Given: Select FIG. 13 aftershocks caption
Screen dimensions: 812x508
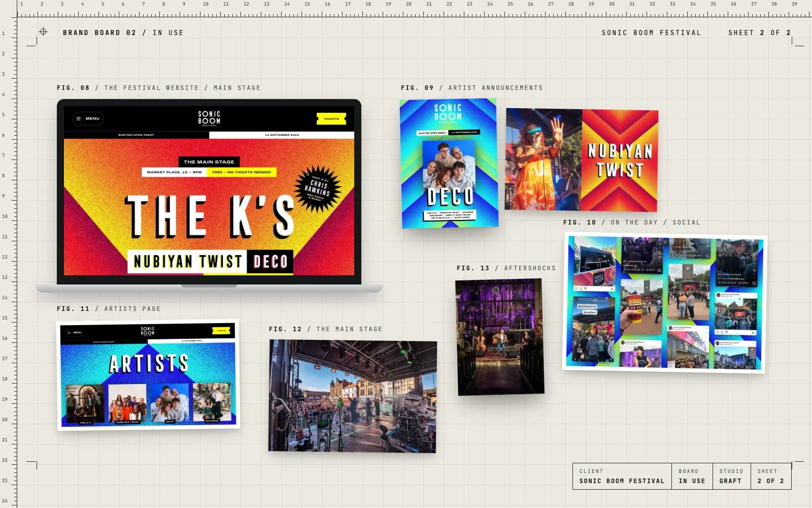Looking at the screenshot, I should [506, 268].
